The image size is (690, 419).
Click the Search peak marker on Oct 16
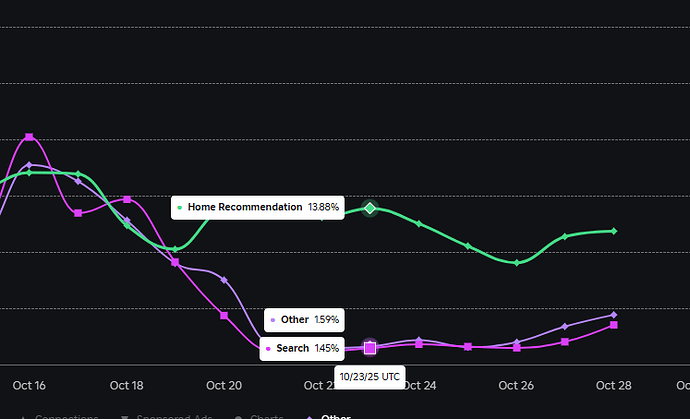click(29, 137)
